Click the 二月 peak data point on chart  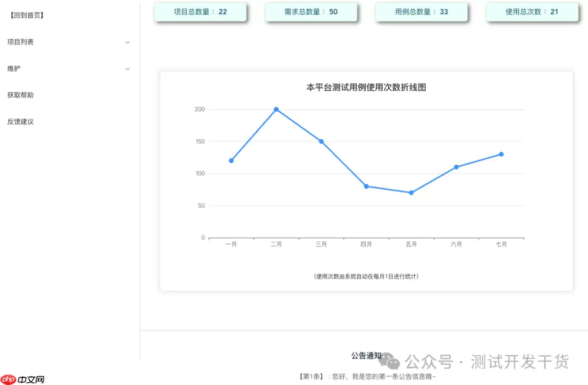(x=277, y=109)
